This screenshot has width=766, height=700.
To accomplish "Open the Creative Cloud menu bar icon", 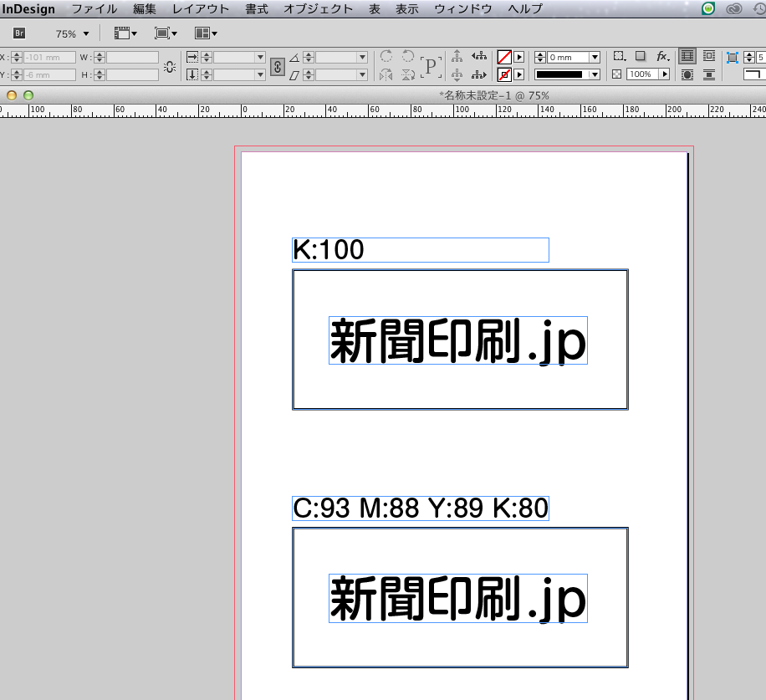I will click(733, 9).
